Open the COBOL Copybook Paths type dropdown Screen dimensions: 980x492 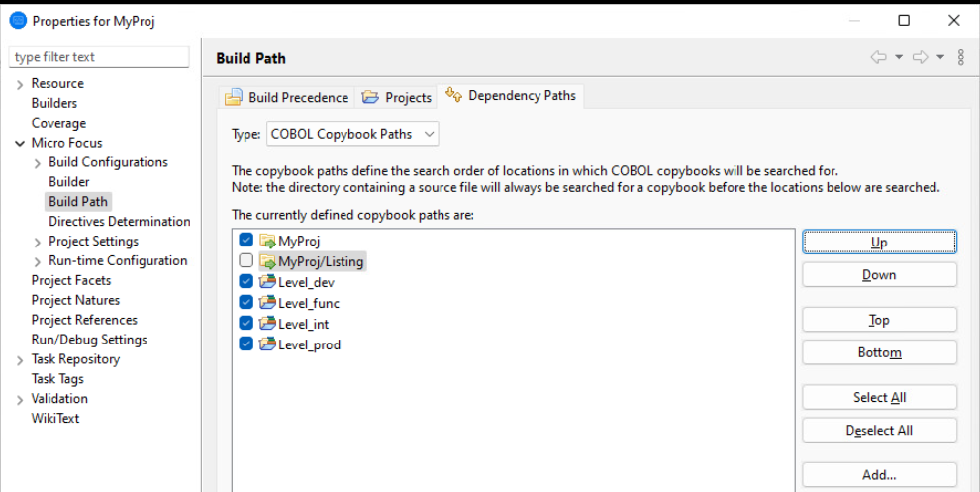[x=352, y=134]
